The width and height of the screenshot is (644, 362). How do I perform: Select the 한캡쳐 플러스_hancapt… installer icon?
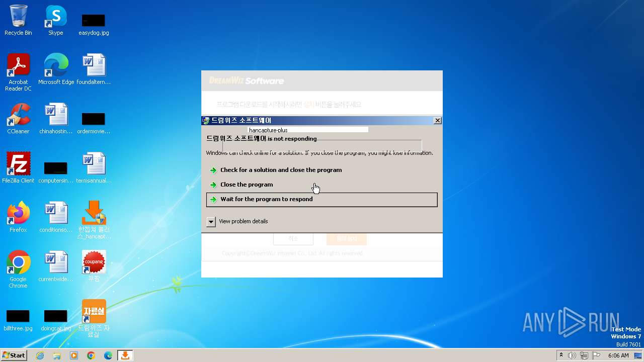click(94, 220)
